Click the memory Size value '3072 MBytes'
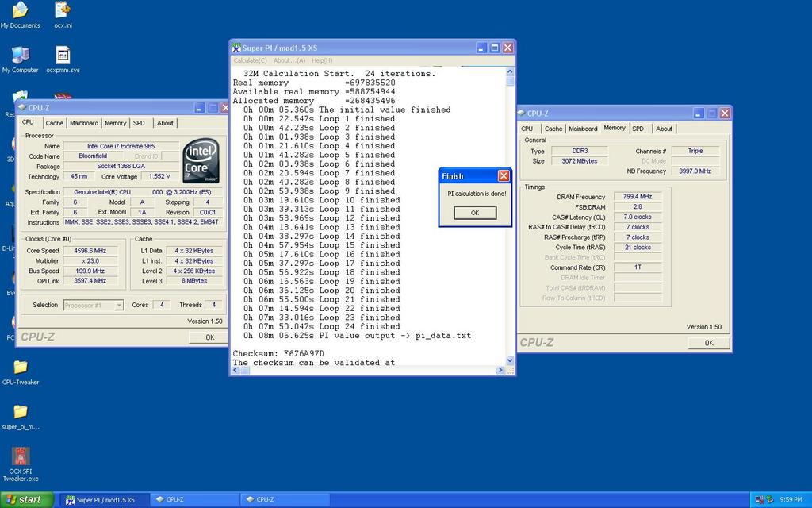Screen dimensions: 812x508 click(580, 161)
